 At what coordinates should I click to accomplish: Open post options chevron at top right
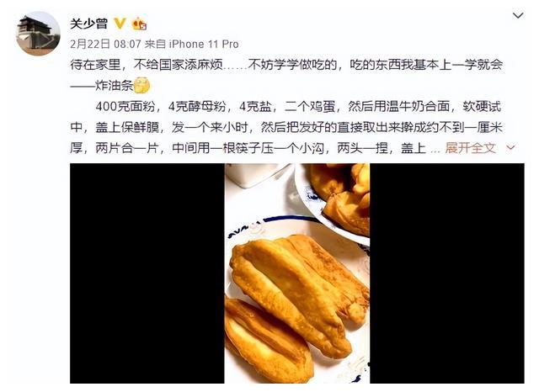click(518, 15)
